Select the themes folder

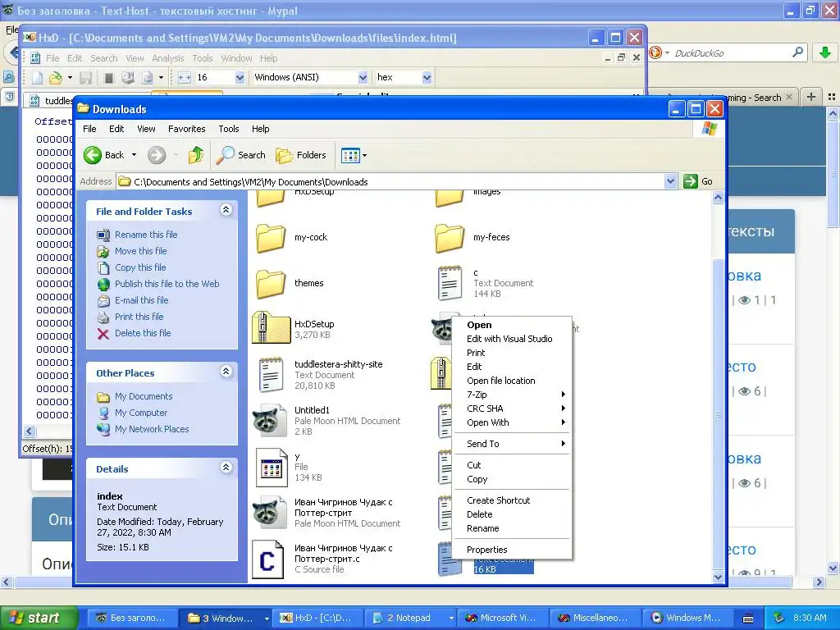point(290,283)
